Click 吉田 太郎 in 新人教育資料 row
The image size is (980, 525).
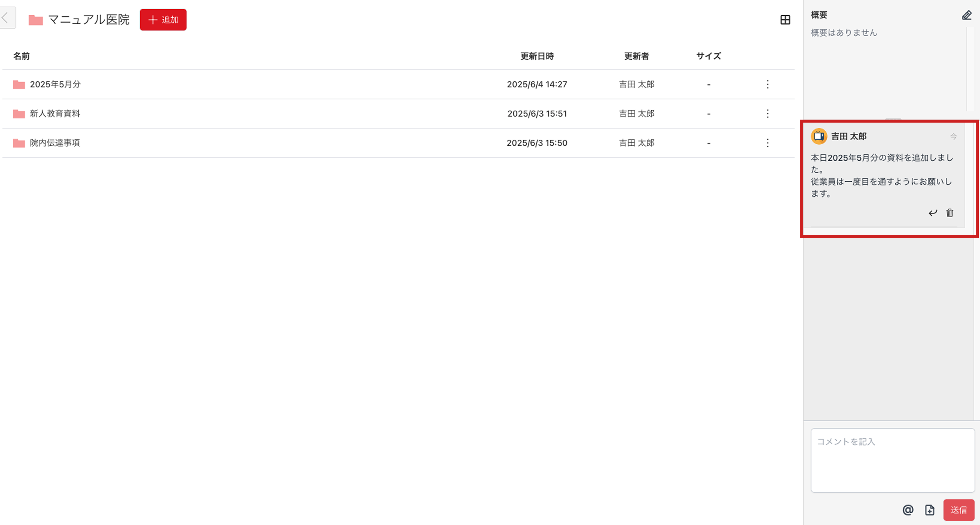(x=636, y=113)
